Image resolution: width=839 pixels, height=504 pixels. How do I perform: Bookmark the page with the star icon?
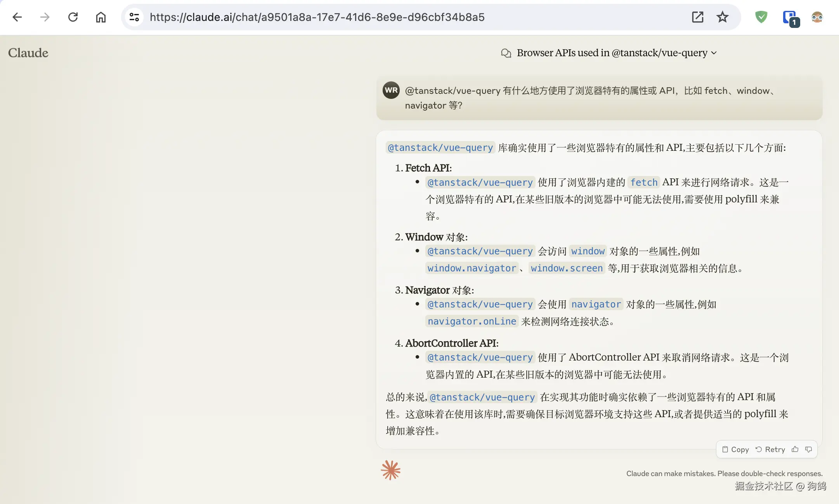pyautogui.click(x=722, y=17)
